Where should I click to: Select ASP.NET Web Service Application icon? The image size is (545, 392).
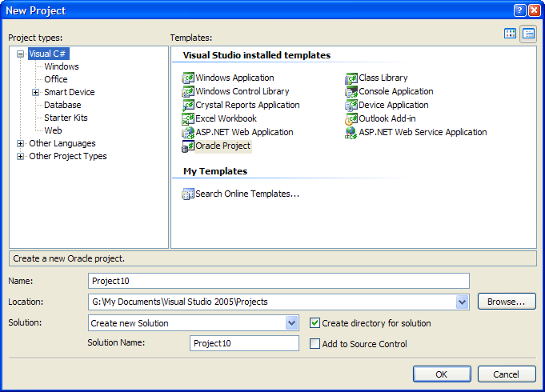[x=351, y=133]
